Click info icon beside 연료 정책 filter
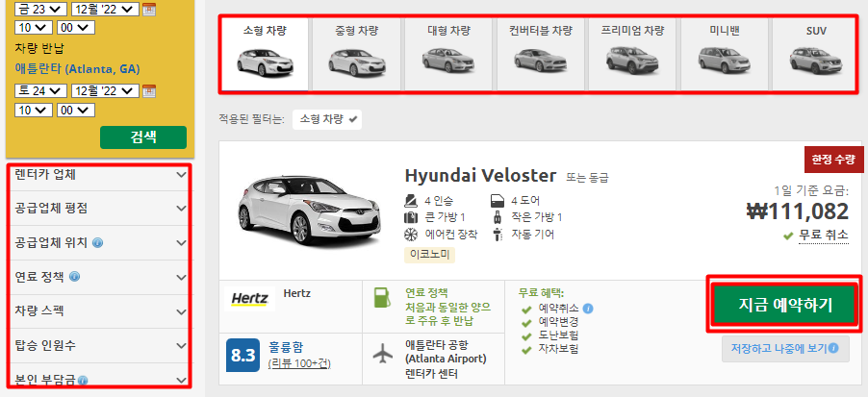The height and width of the screenshot is (397, 868). tap(75, 277)
